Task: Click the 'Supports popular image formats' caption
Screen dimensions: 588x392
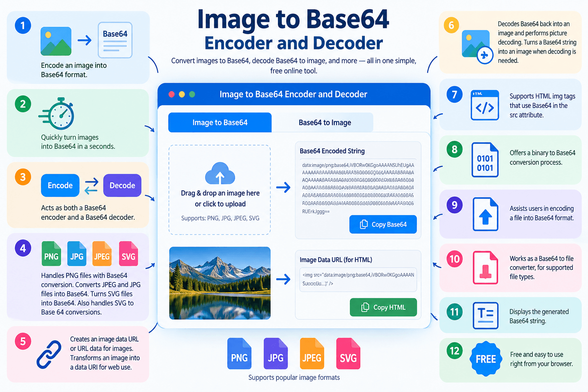Action: [x=294, y=377]
